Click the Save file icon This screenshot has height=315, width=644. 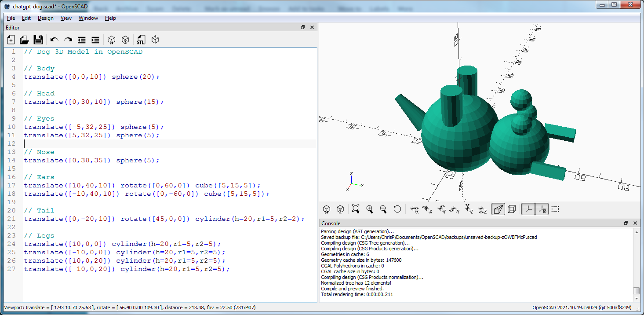pyautogui.click(x=38, y=40)
